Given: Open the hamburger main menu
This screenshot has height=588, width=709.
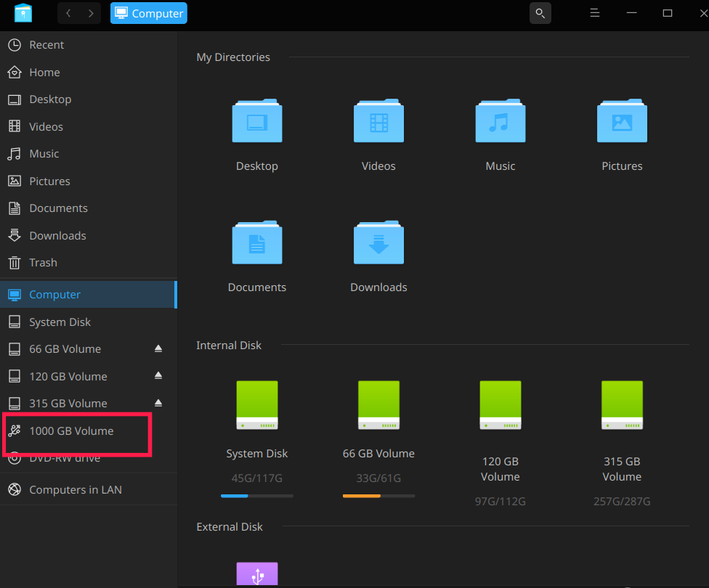Looking at the screenshot, I should click(x=594, y=13).
